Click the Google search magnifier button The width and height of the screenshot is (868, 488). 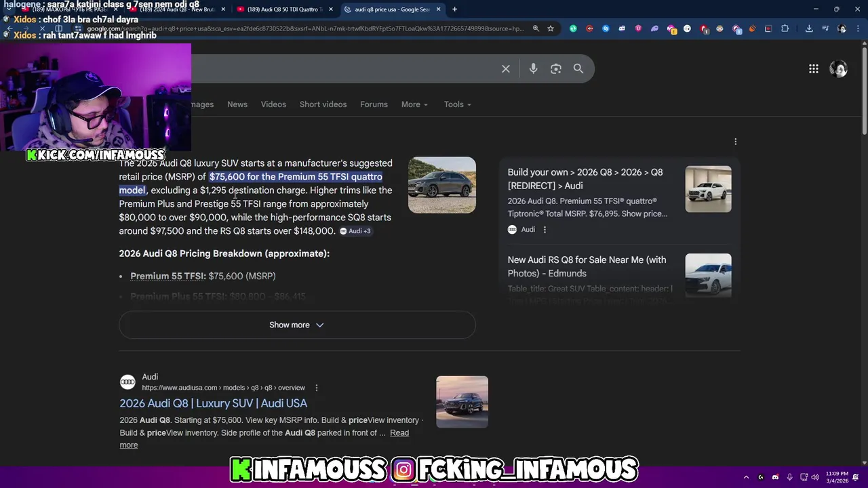578,68
